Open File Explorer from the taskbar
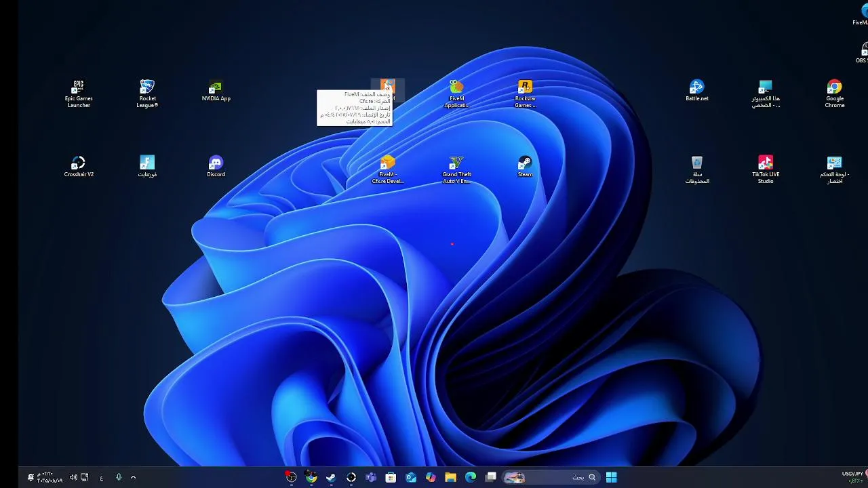Screen dimensions: 868x488 tap(450, 477)
